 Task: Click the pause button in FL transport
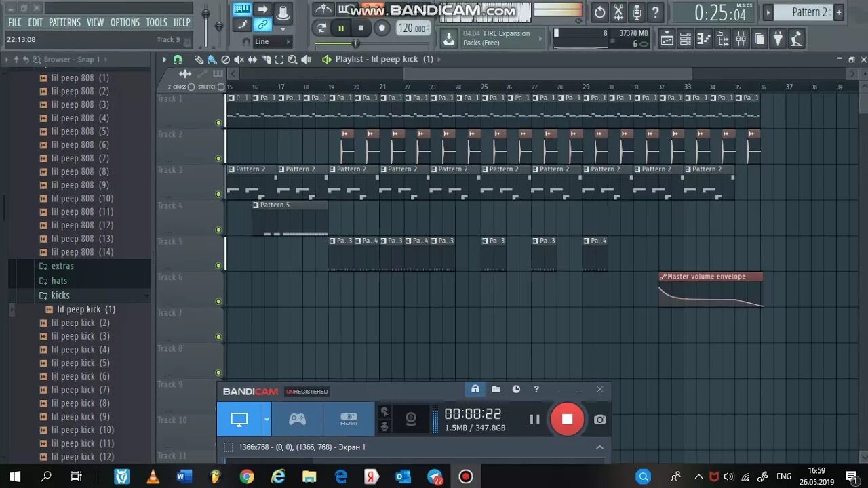(x=341, y=28)
